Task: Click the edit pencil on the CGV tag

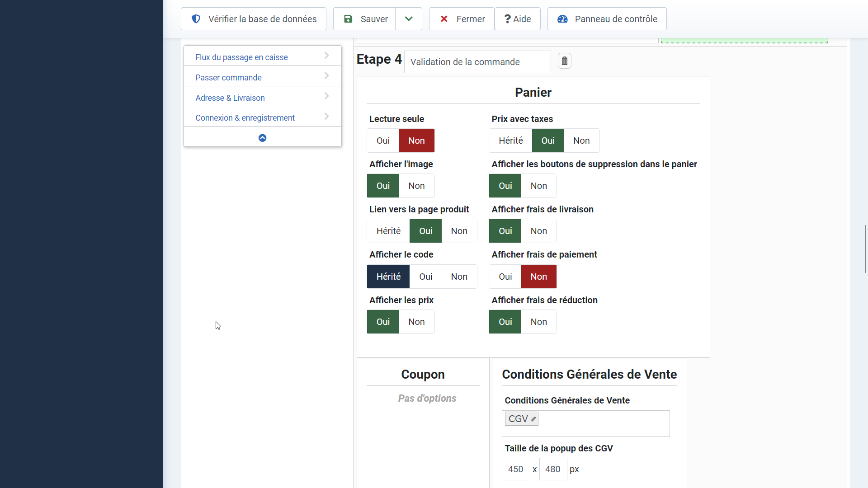Action: (533, 419)
